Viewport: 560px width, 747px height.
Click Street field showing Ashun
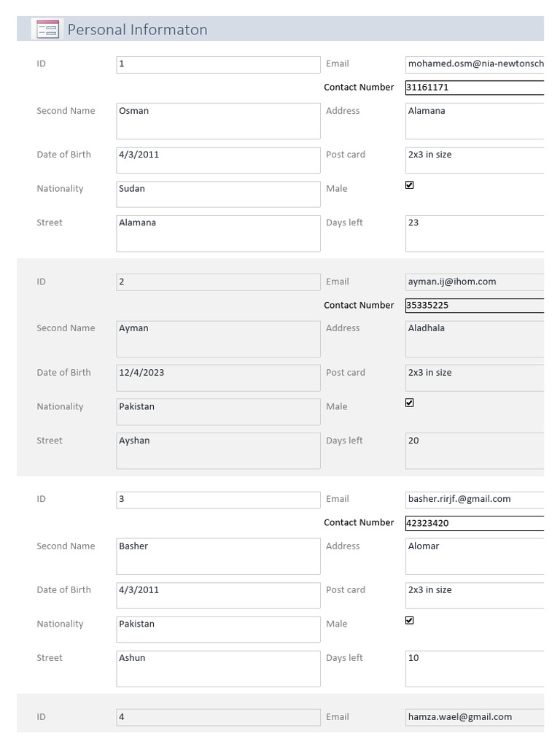[x=218, y=669]
